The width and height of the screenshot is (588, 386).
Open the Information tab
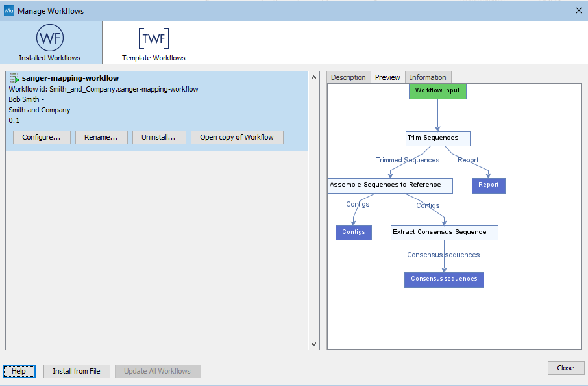(x=428, y=77)
